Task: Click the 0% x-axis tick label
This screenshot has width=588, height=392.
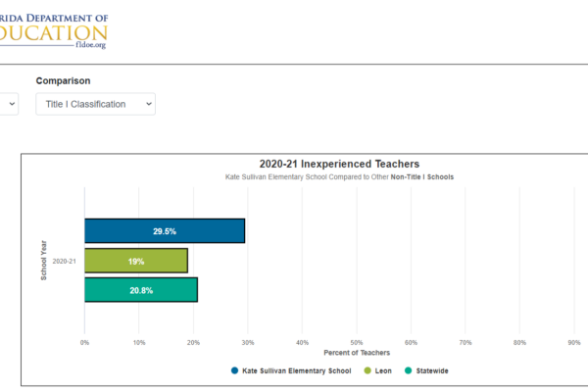Action: [84, 342]
